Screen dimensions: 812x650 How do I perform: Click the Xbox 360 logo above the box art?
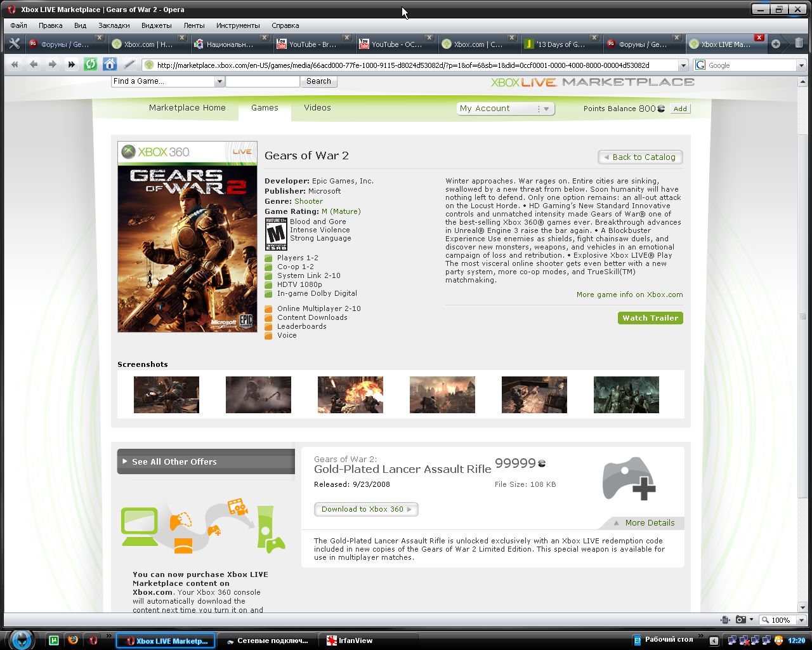coord(156,152)
